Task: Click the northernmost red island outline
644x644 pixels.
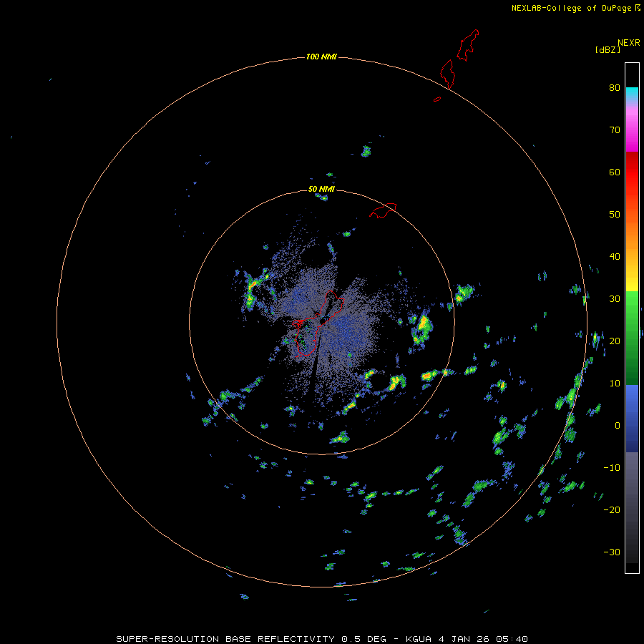Action: pyautogui.click(x=468, y=45)
